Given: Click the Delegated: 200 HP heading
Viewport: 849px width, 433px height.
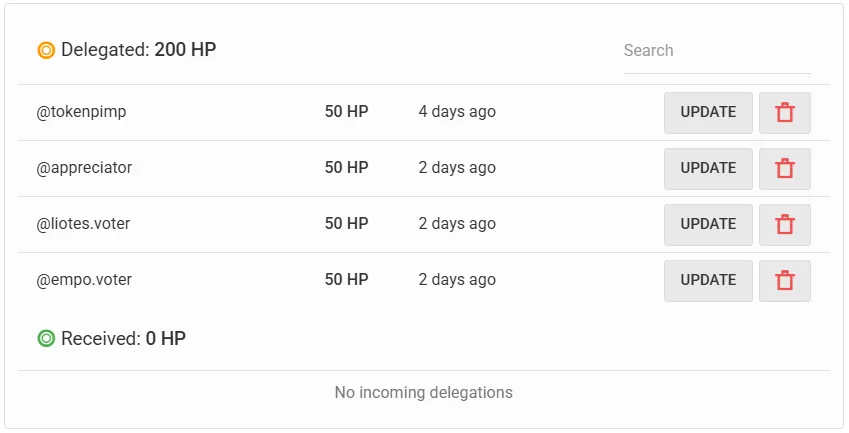Looking at the screenshot, I should (x=139, y=50).
